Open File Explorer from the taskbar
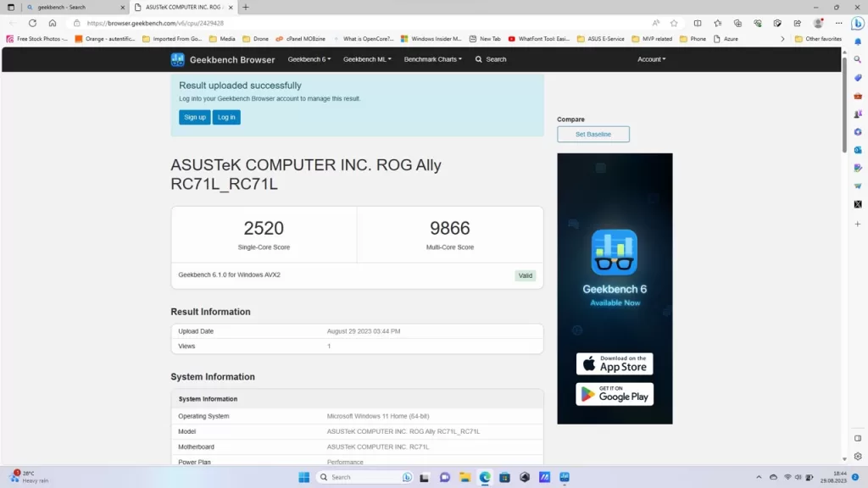Viewport: 868px width, 488px height. tap(465, 478)
